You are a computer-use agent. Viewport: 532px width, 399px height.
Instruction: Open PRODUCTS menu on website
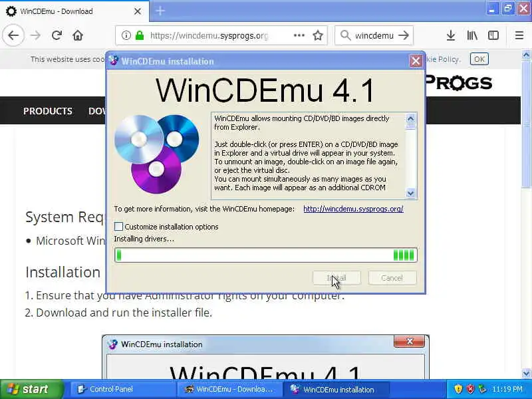tap(48, 111)
